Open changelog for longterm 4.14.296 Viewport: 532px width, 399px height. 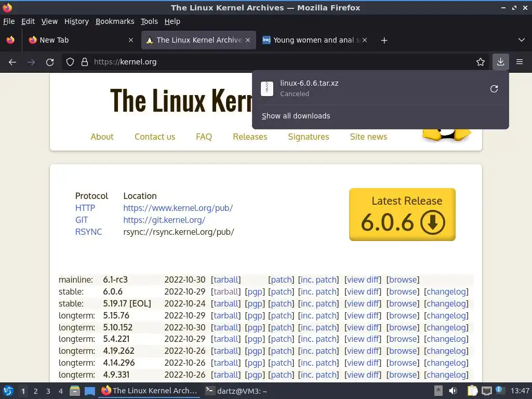coord(446,363)
